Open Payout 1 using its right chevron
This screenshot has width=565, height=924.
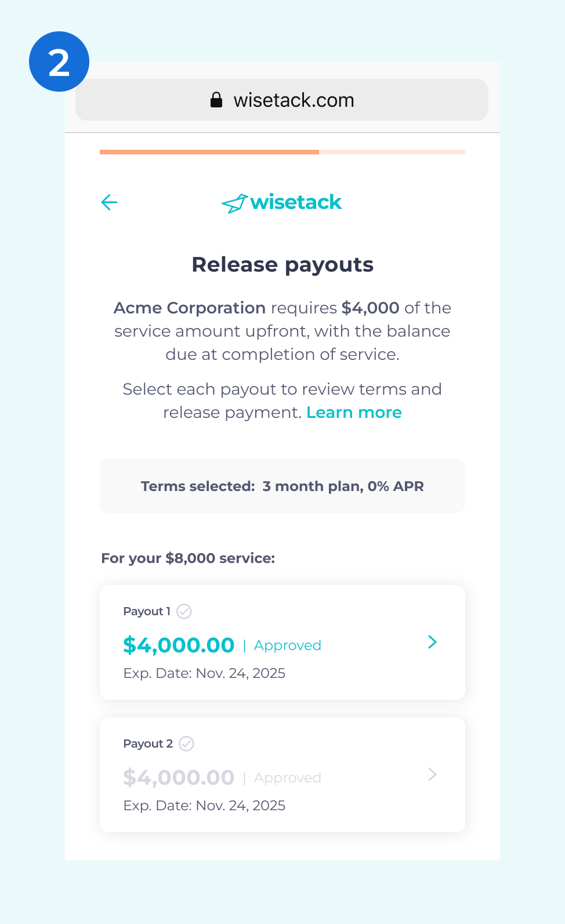(x=432, y=642)
